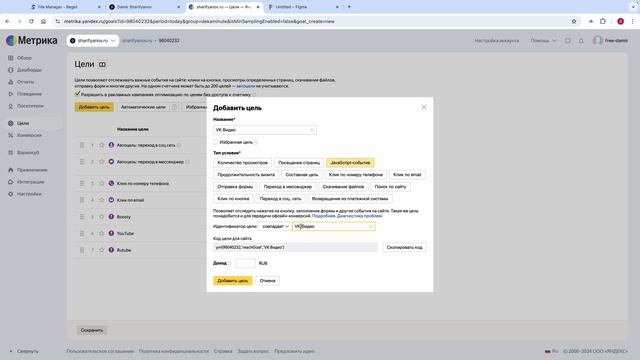Select Поиск по сайту condition type
The width and height of the screenshot is (640, 360).
click(390, 187)
